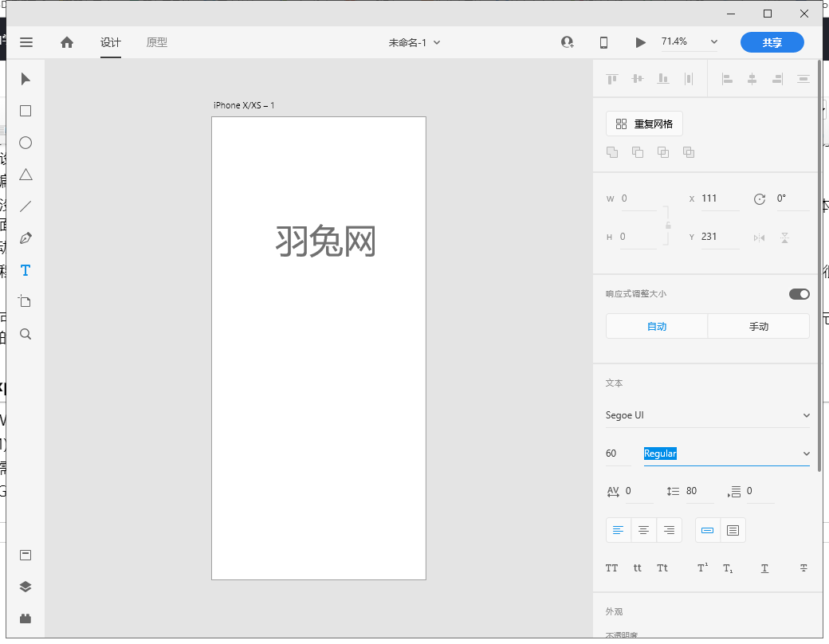
Task: Toggle center text alignment
Action: pos(643,530)
